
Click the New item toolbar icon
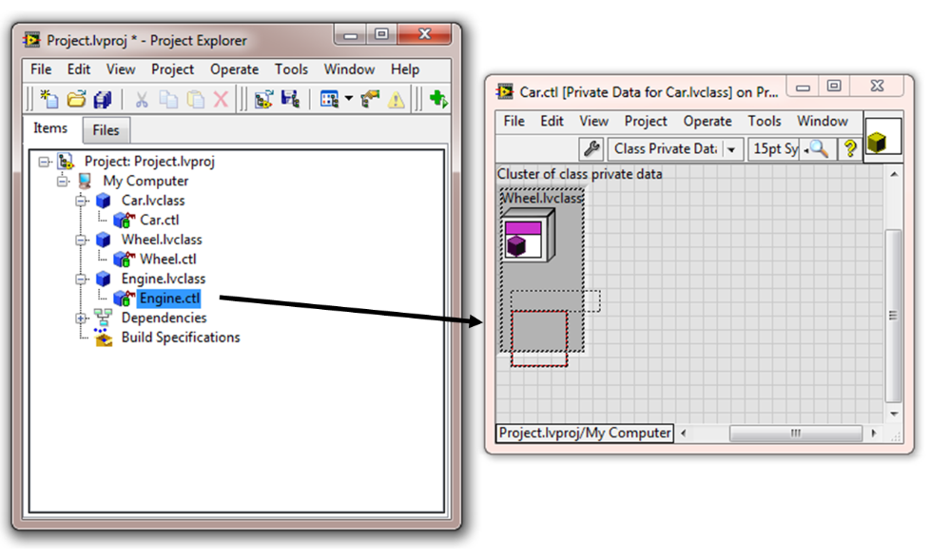pos(49,99)
